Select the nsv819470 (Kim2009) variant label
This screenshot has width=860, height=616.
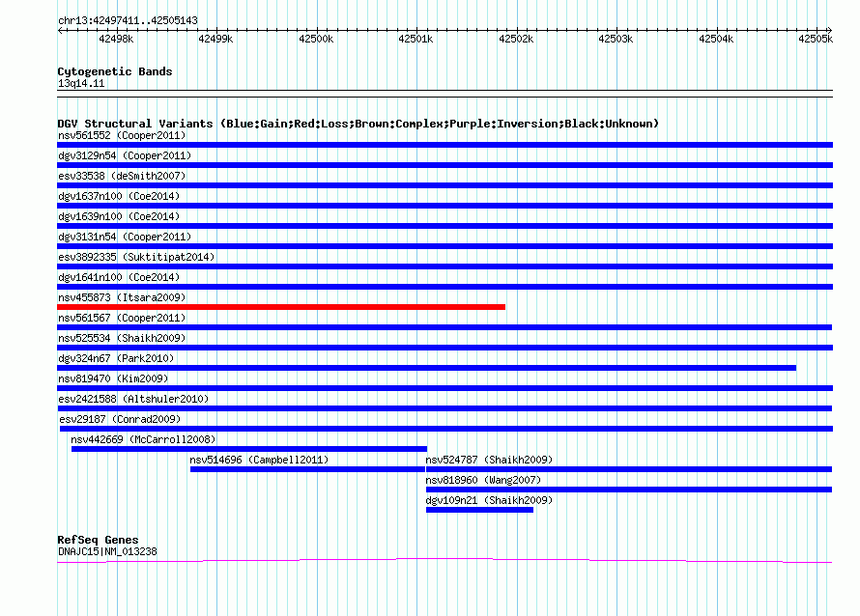[x=113, y=378]
